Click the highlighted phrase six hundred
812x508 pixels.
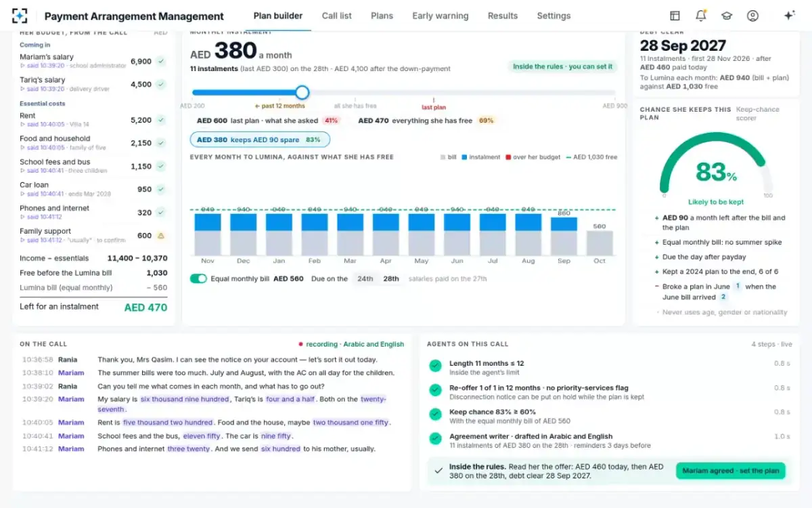click(281, 448)
